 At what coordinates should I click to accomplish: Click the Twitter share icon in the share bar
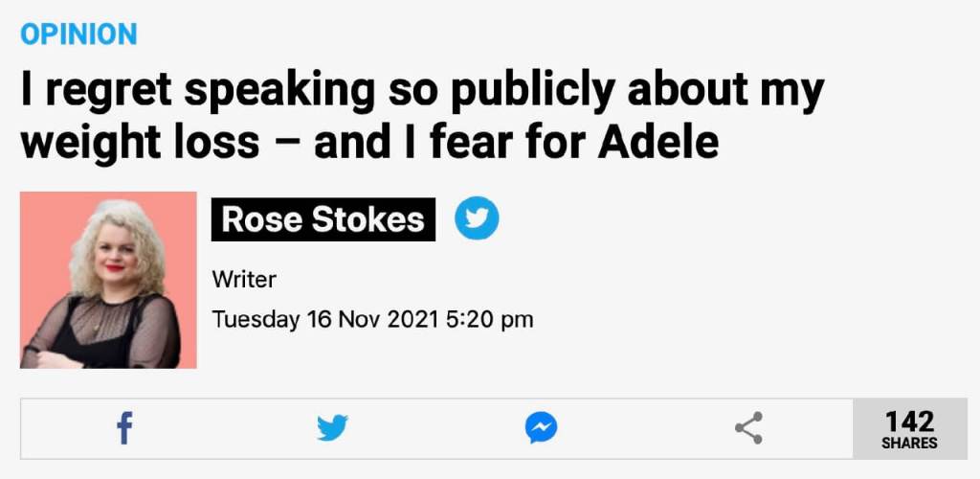pos(332,427)
